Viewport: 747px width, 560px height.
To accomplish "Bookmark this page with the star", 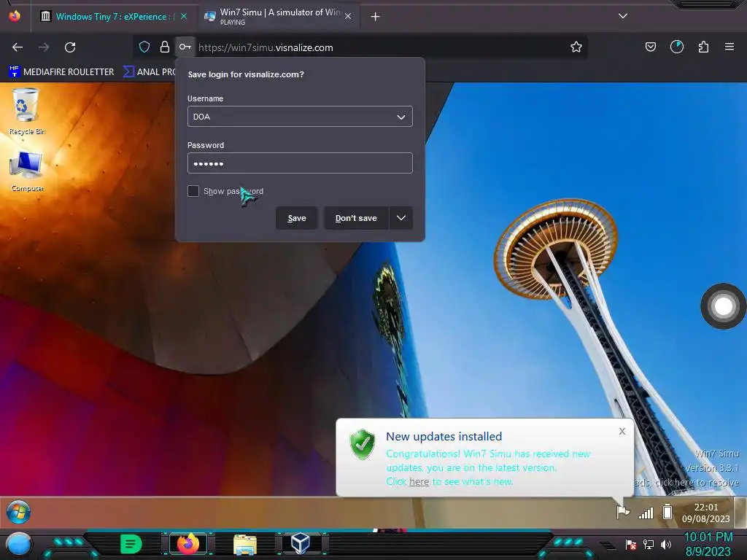I will [576, 47].
